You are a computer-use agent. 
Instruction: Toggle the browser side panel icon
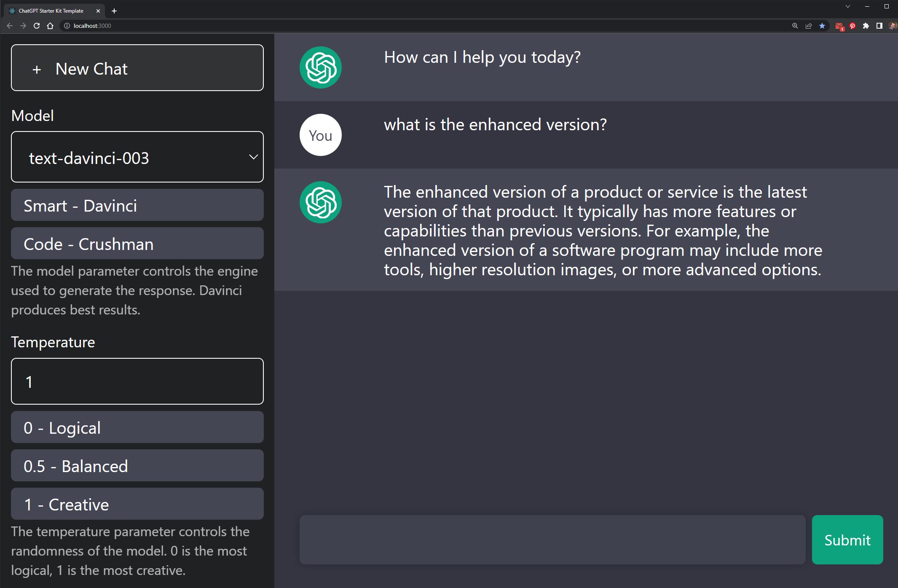(x=879, y=26)
